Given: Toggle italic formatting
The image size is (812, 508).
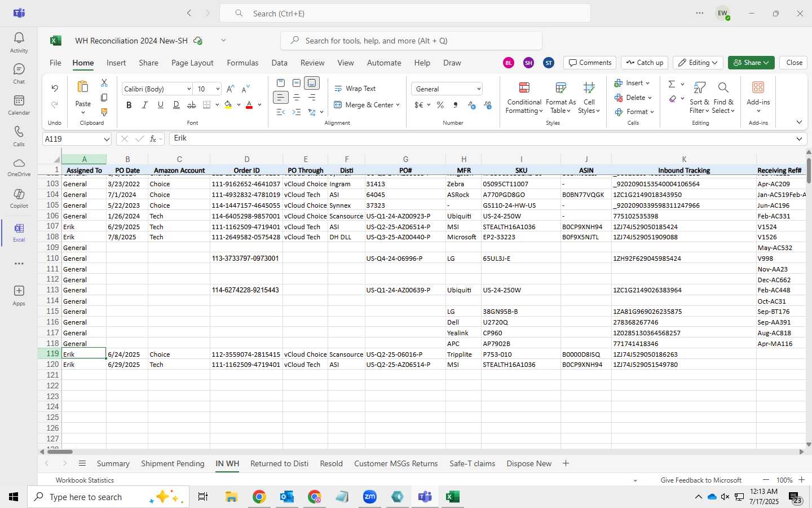Looking at the screenshot, I should pos(145,105).
